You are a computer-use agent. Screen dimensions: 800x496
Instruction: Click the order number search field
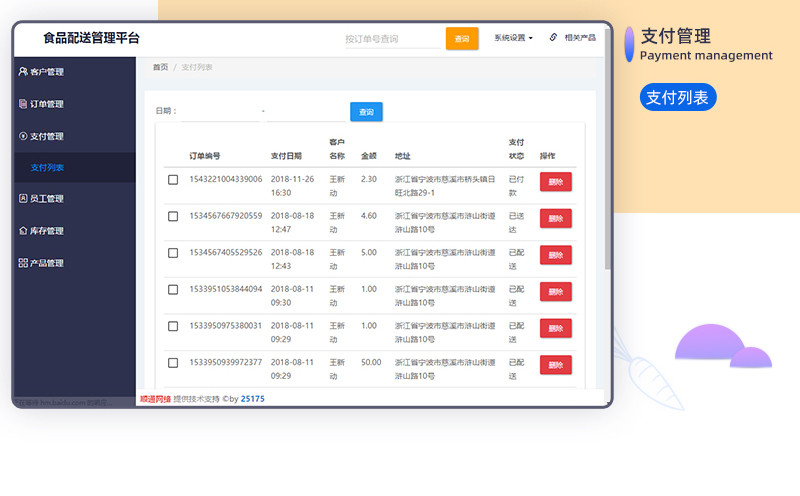point(394,39)
